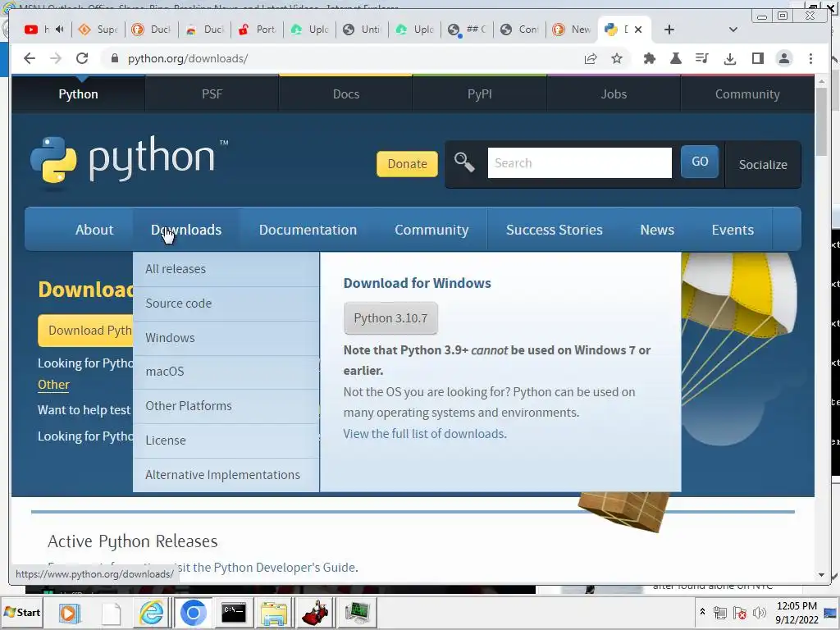Close the active Python downloads tab

click(x=638, y=30)
